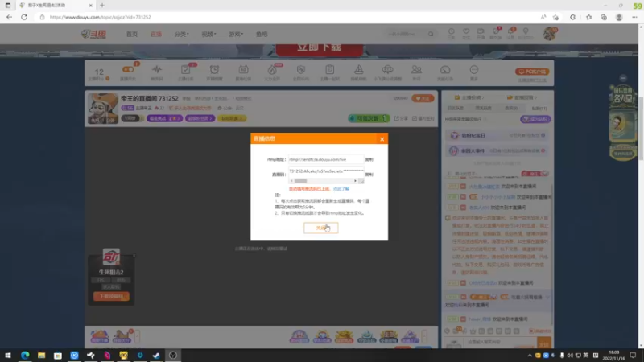Click the browser address bar
The image size is (644, 362).
pyautogui.click(x=287, y=17)
